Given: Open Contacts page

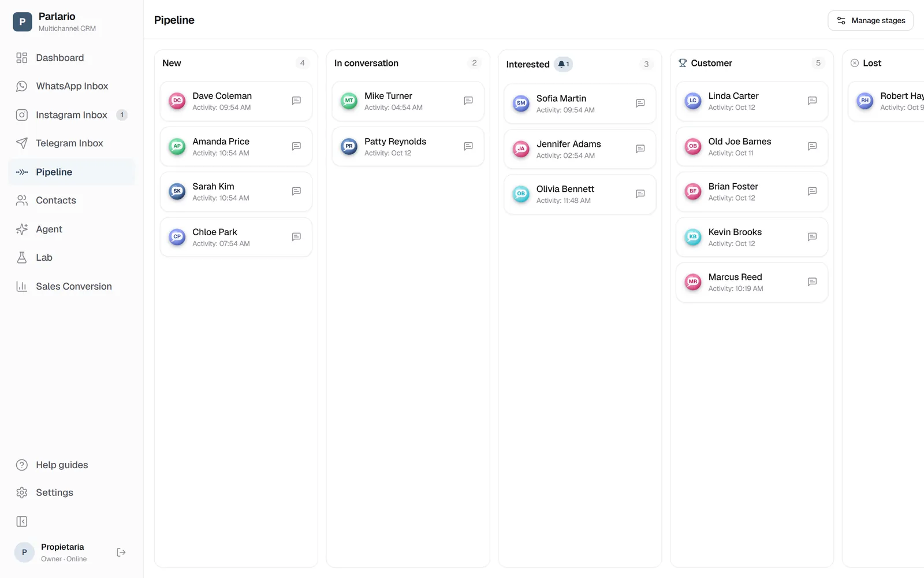Looking at the screenshot, I should click(72, 201).
